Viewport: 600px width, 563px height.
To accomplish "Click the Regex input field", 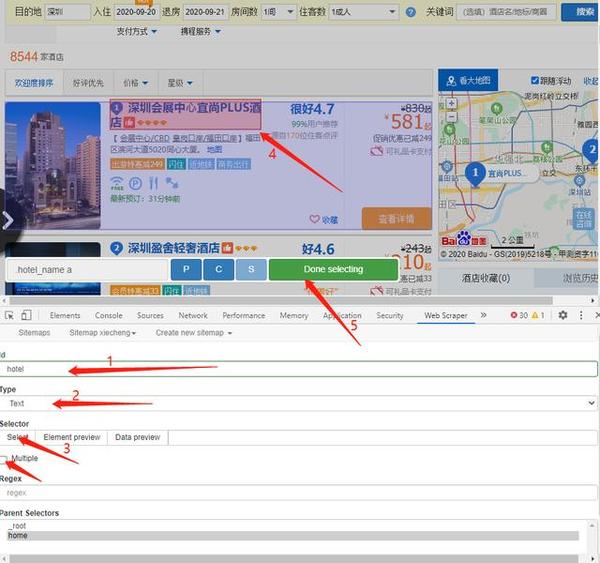I will pos(298,493).
